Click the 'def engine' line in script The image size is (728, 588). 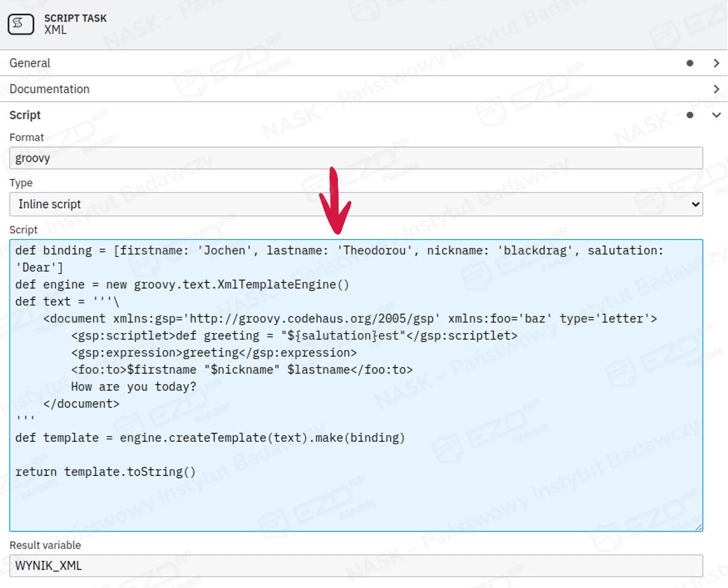182,284
